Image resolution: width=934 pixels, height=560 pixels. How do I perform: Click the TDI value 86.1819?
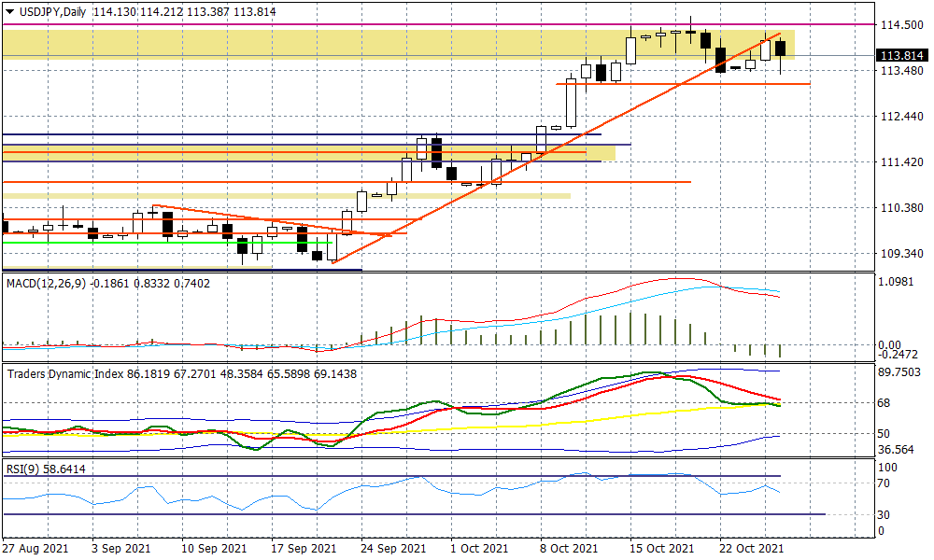pyautogui.click(x=149, y=373)
